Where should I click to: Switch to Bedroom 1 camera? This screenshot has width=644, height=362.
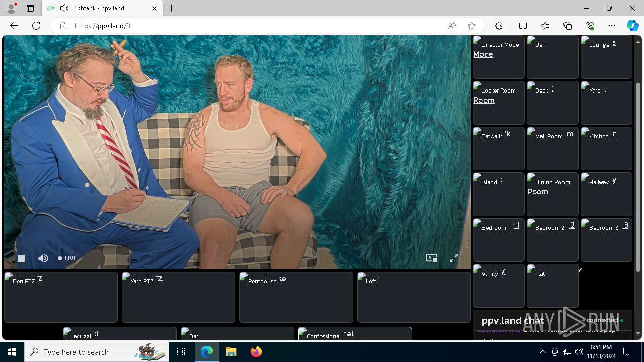[x=499, y=240]
